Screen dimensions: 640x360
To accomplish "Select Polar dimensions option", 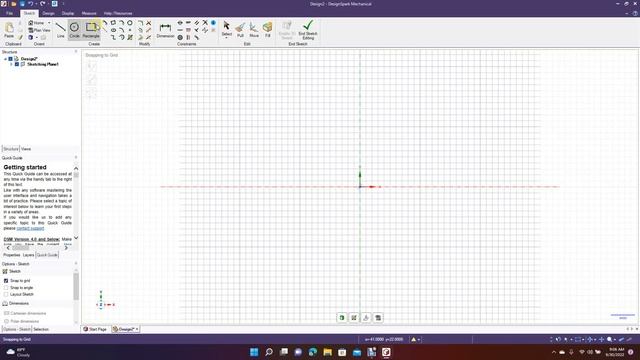I will 21,321.
